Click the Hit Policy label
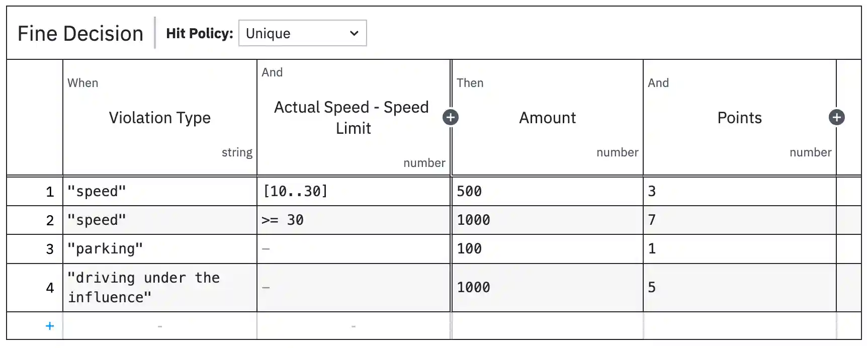The height and width of the screenshot is (348, 868). (x=200, y=33)
